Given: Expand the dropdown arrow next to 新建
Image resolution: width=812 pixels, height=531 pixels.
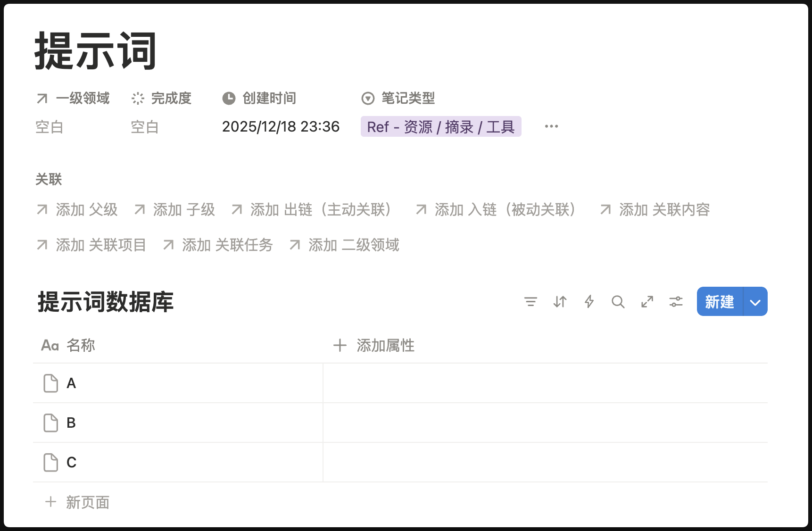Looking at the screenshot, I should coord(755,302).
